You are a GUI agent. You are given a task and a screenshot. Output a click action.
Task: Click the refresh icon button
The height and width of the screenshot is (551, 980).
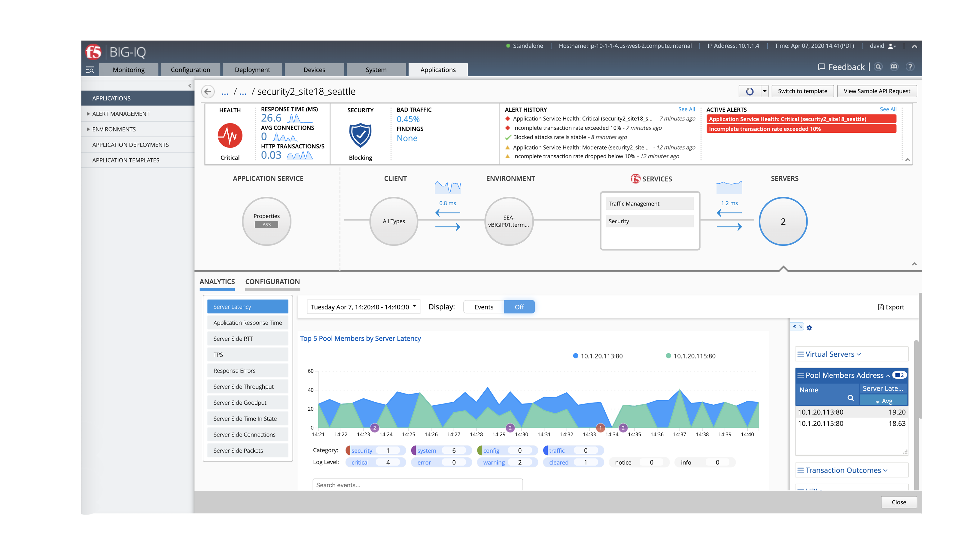pyautogui.click(x=750, y=91)
